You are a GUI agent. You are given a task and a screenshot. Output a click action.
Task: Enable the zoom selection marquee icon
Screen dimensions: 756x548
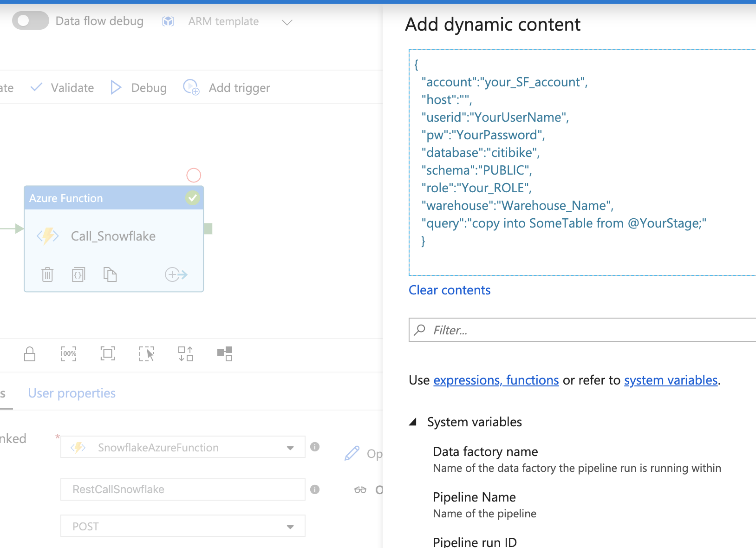pyautogui.click(x=147, y=354)
